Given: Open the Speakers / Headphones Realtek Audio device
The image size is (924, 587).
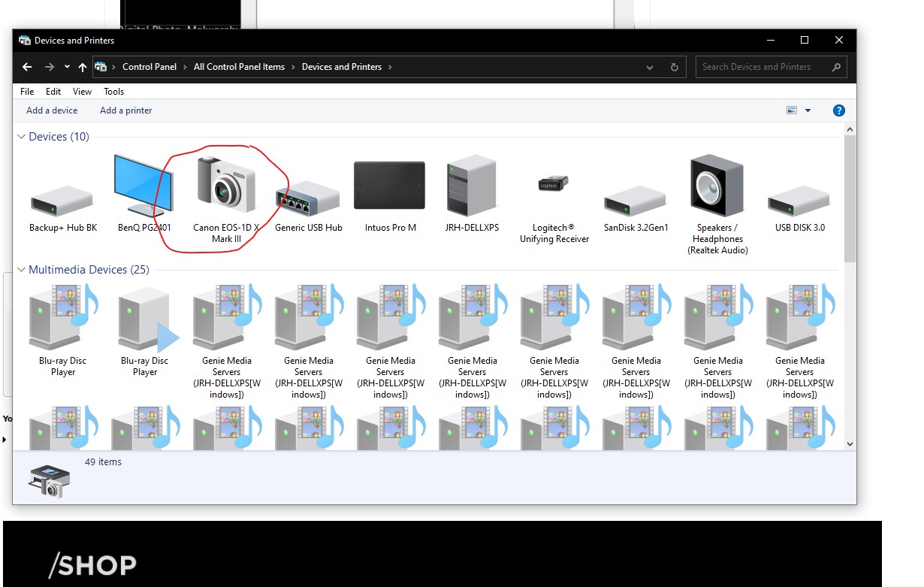Looking at the screenshot, I should (x=717, y=186).
